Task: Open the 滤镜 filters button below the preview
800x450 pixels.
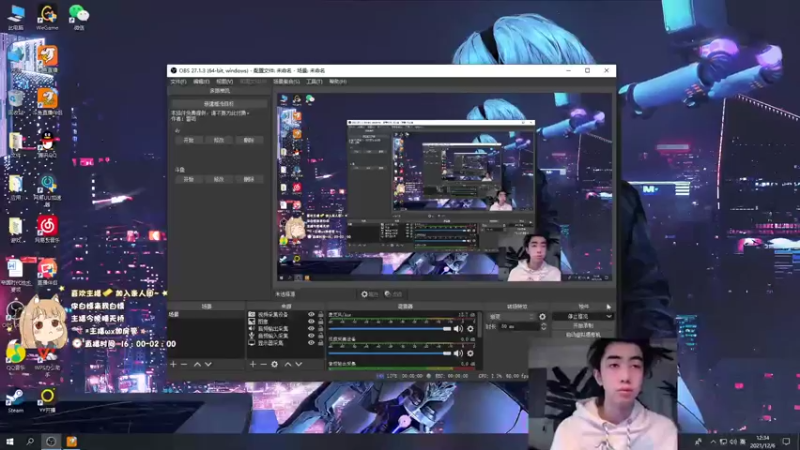Action: point(393,294)
